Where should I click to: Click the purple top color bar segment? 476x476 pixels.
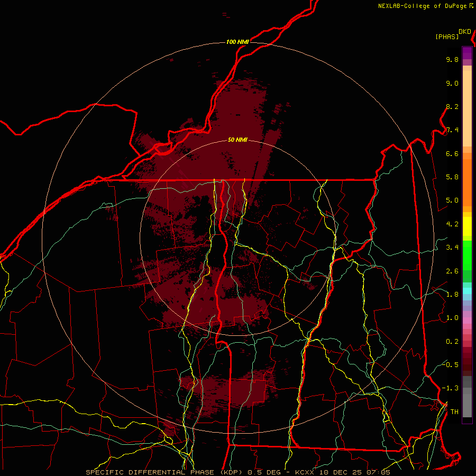click(x=467, y=53)
